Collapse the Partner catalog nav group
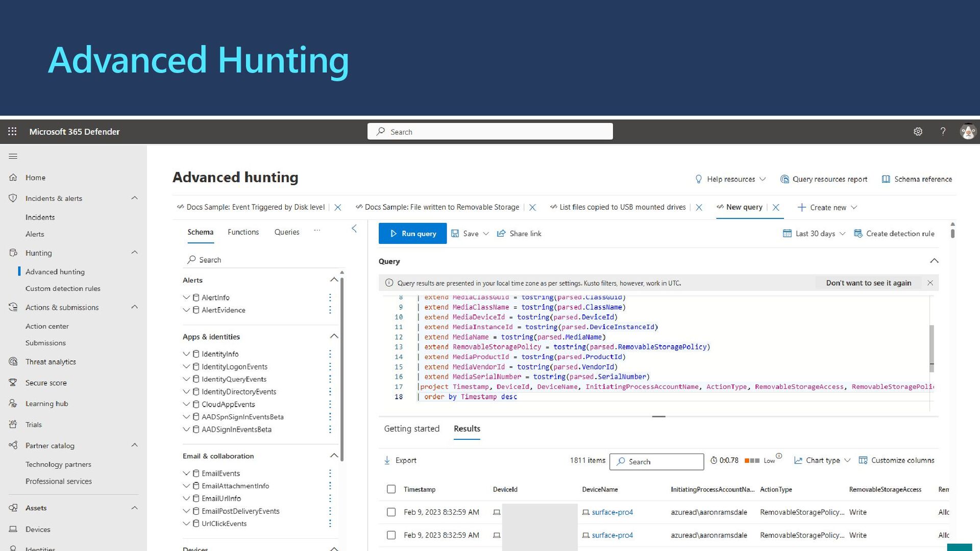This screenshot has width=980, height=551. (x=135, y=445)
